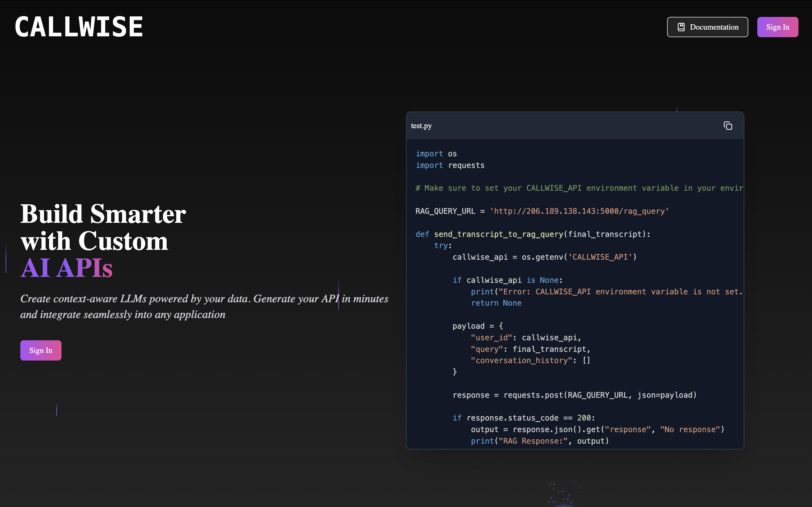Screen dimensions: 812x507
Task: Click the "conversation_history" key in code
Action: coord(521,361)
